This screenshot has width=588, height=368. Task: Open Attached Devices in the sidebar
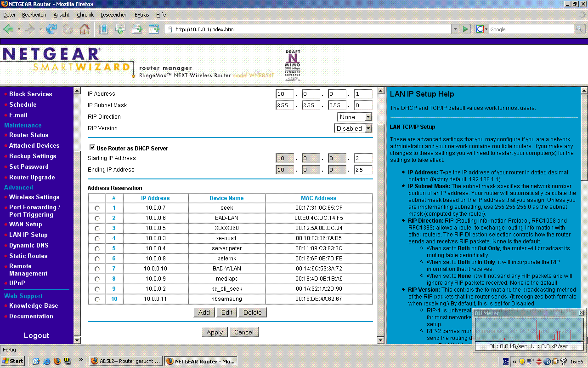[x=34, y=145]
